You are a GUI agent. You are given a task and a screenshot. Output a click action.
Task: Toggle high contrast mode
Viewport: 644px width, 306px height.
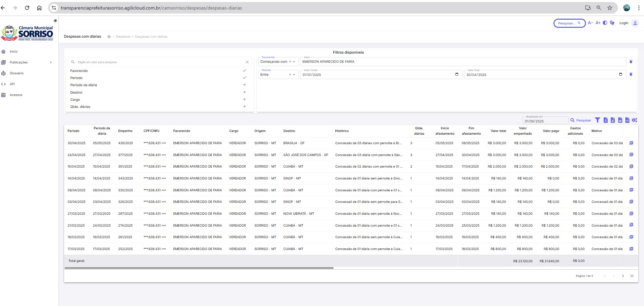click(x=605, y=23)
